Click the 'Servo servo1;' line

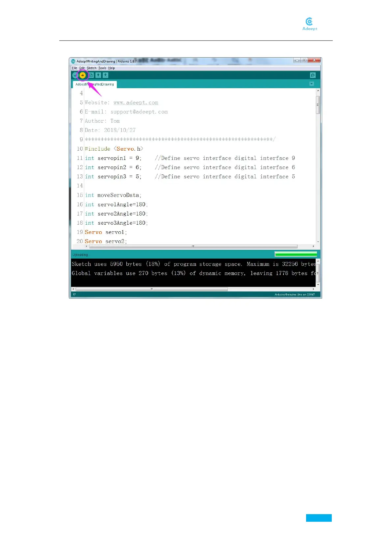click(106, 232)
